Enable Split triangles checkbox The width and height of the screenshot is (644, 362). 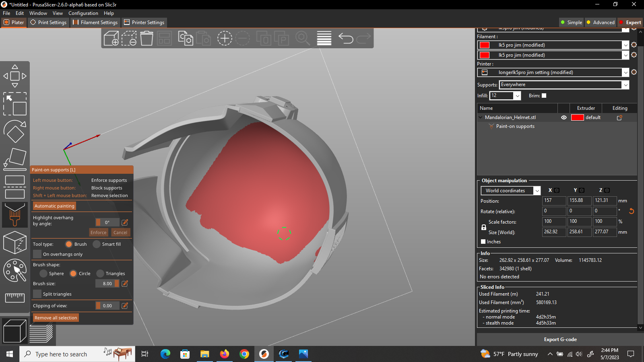click(37, 294)
